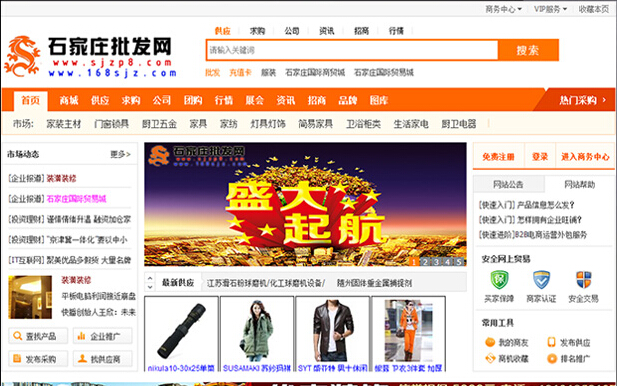Open the 商务中心 dropdown menu
The width and height of the screenshot is (617, 386).
pos(503,9)
